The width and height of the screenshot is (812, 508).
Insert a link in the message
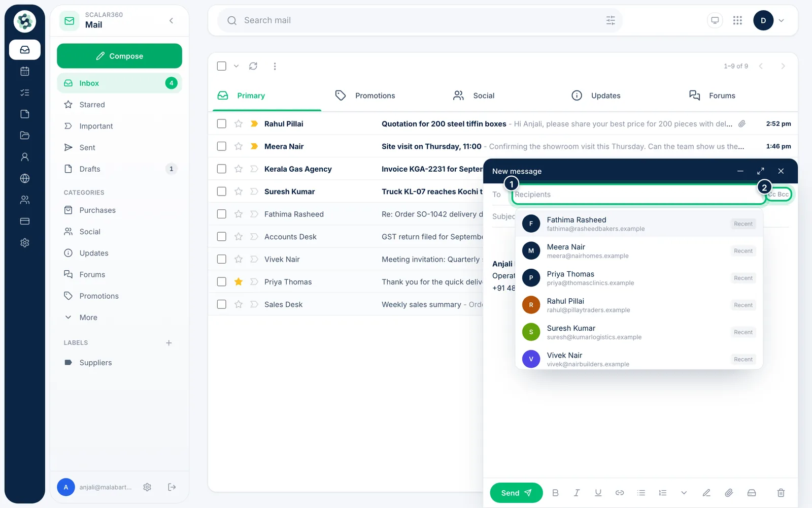[x=620, y=493]
